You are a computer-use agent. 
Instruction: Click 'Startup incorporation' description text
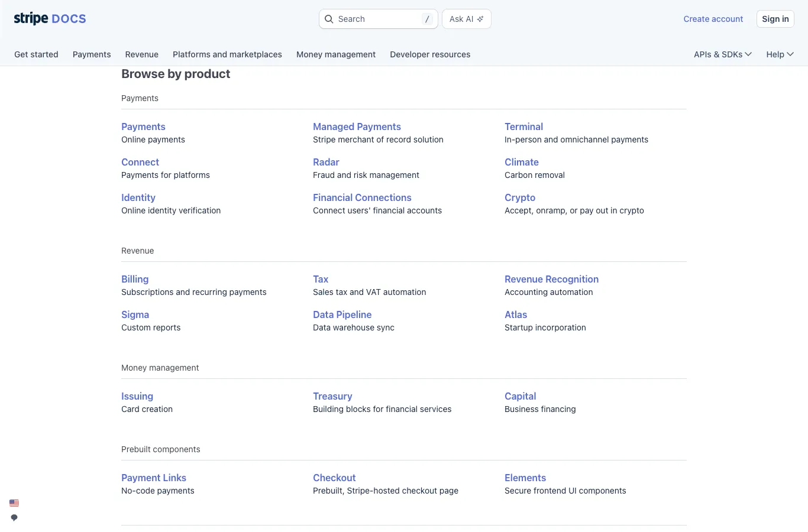coord(545,327)
